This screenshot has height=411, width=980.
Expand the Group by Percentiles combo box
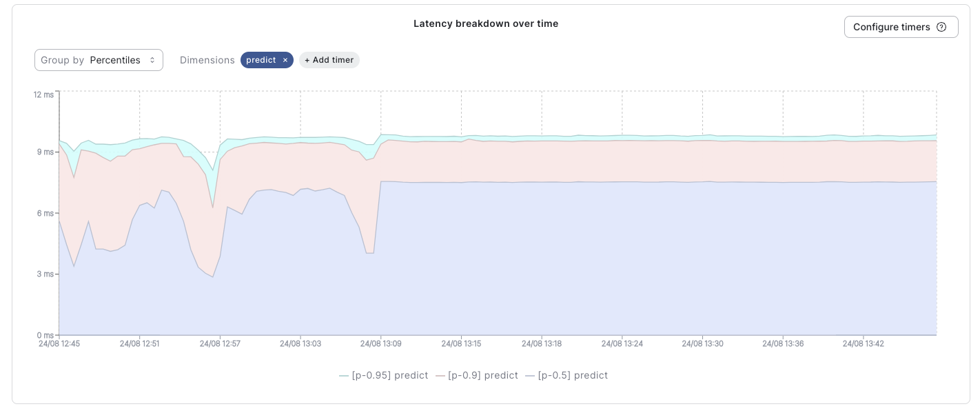click(x=99, y=60)
